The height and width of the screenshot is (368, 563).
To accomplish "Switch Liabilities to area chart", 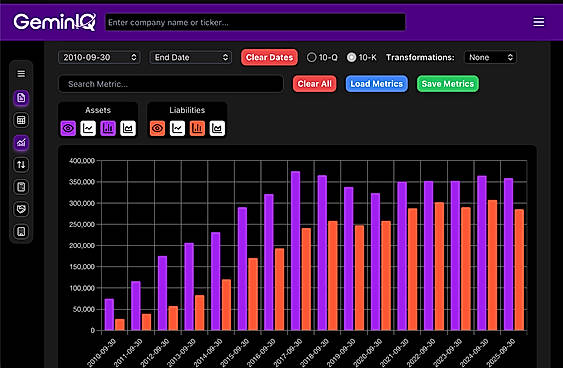I will (x=217, y=128).
